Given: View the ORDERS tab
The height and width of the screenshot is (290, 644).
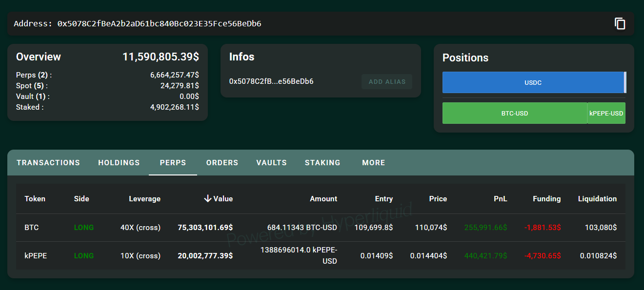Looking at the screenshot, I should 222,163.
